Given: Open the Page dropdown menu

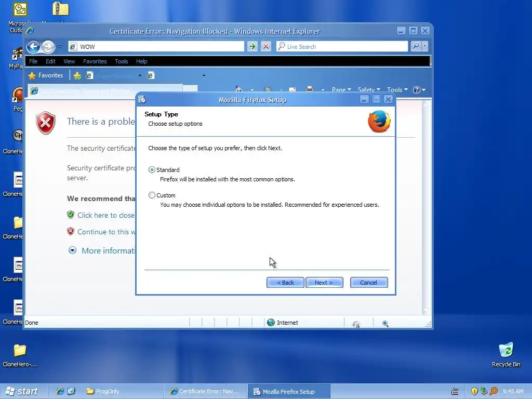Looking at the screenshot, I should 341,89.
